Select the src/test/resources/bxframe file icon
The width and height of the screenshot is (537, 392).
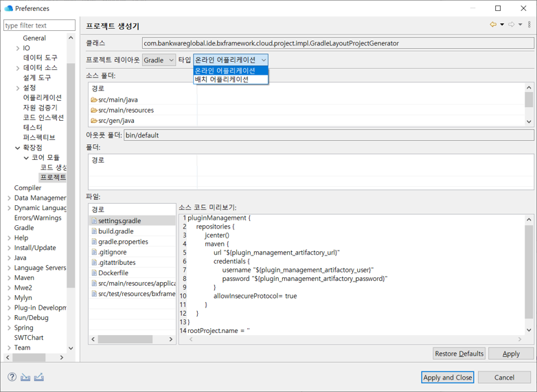point(94,294)
